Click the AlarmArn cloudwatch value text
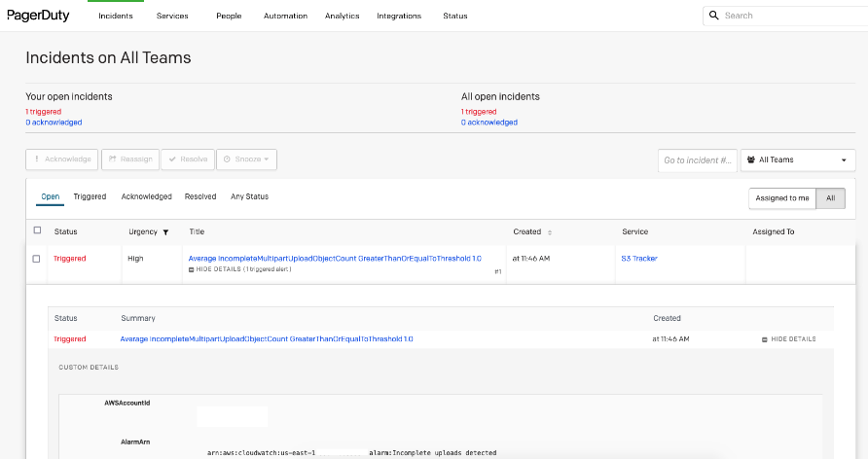 coord(352,453)
